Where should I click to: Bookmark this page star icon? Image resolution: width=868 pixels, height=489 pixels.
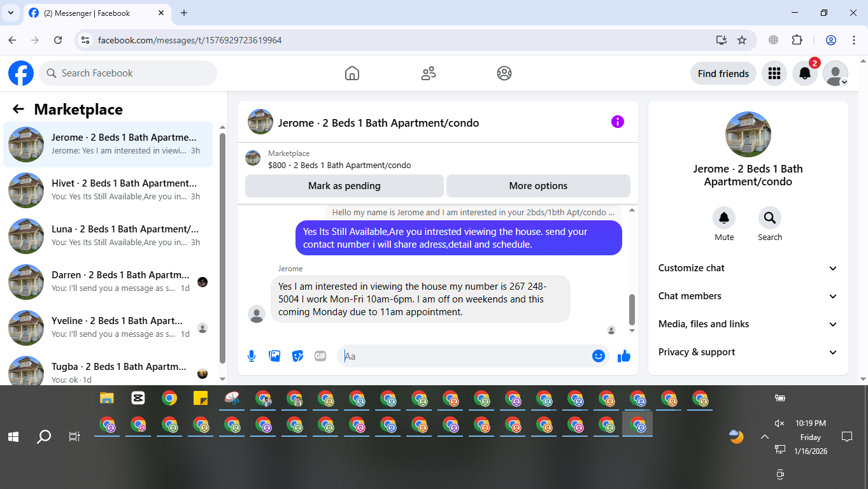click(x=742, y=40)
